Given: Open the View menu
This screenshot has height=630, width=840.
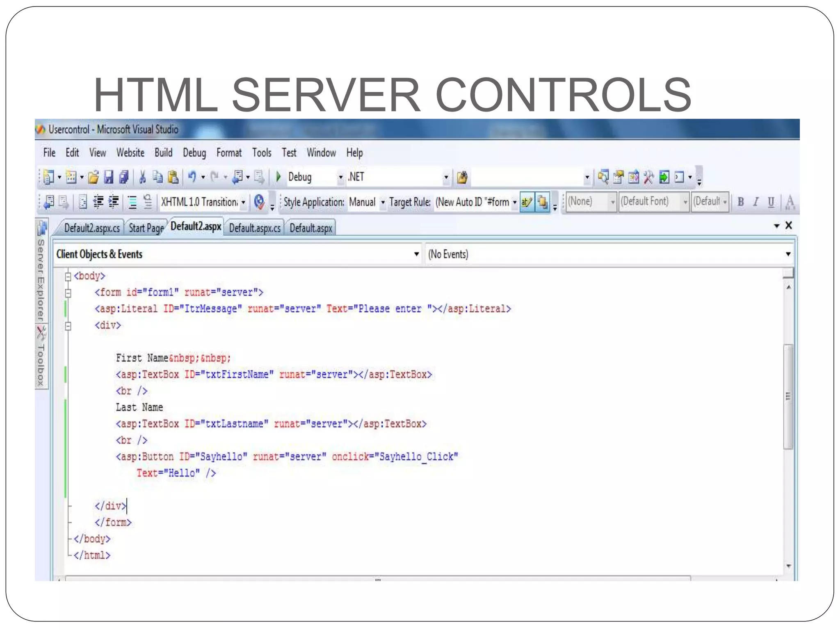Looking at the screenshot, I should coord(98,153).
